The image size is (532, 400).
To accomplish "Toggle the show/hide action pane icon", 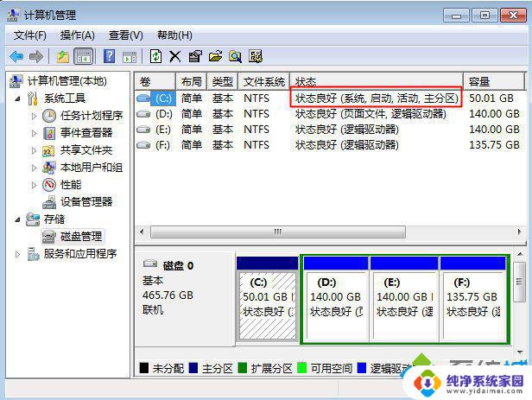I will 130,57.
